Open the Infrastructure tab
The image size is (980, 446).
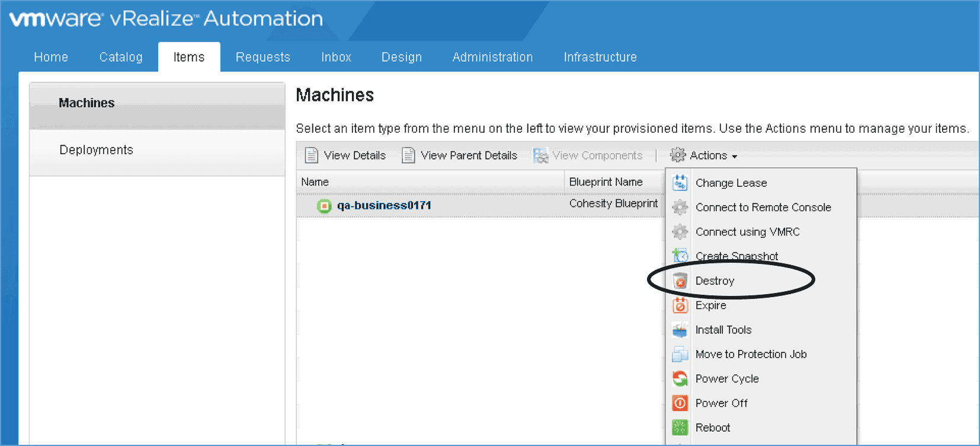(x=600, y=57)
